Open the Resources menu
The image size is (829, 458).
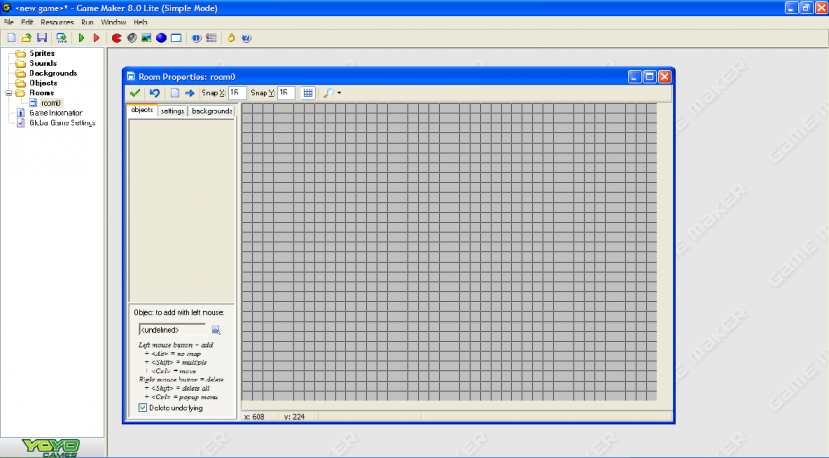click(57, 21)
